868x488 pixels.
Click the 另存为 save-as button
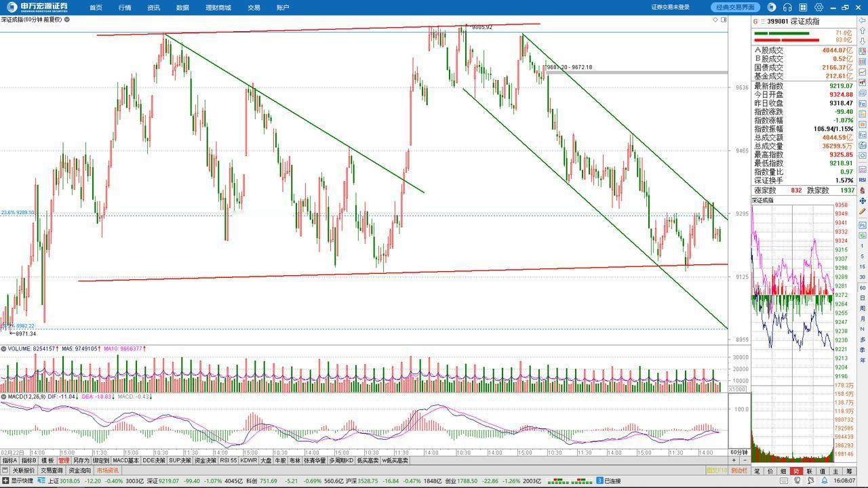pos(81,461)
